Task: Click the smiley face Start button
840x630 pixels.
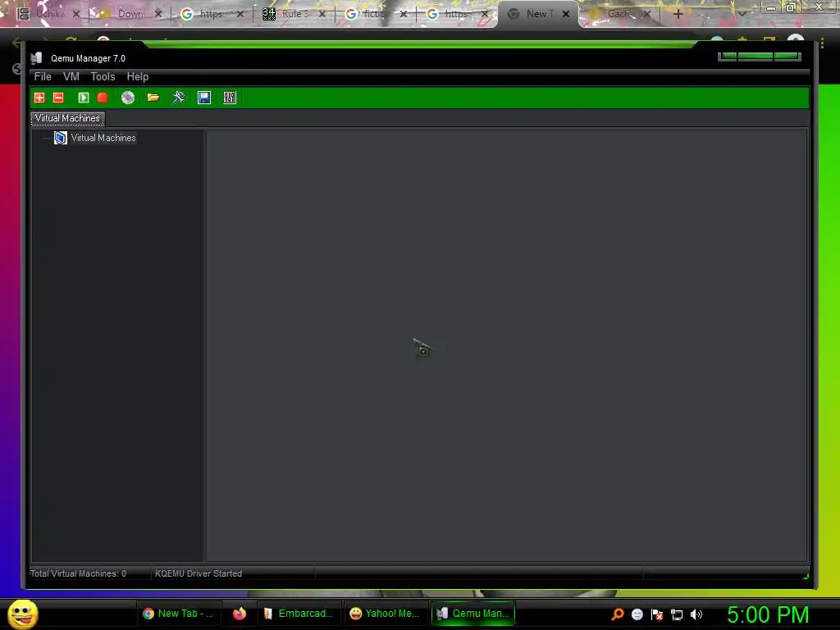Action: [x=22, y=614]
